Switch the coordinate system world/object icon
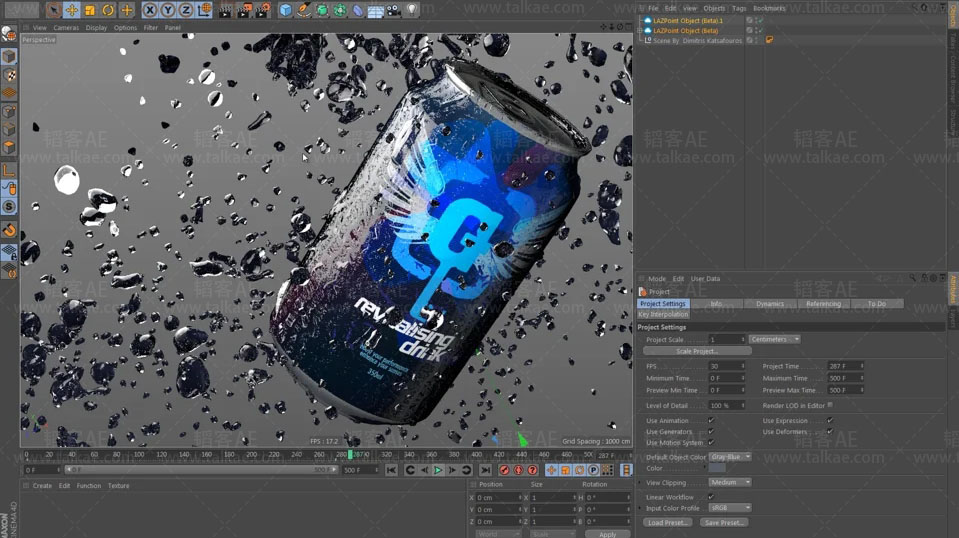The height and width of the screenshot is (538, 959). pyautogui.click(x=204, y=10)
